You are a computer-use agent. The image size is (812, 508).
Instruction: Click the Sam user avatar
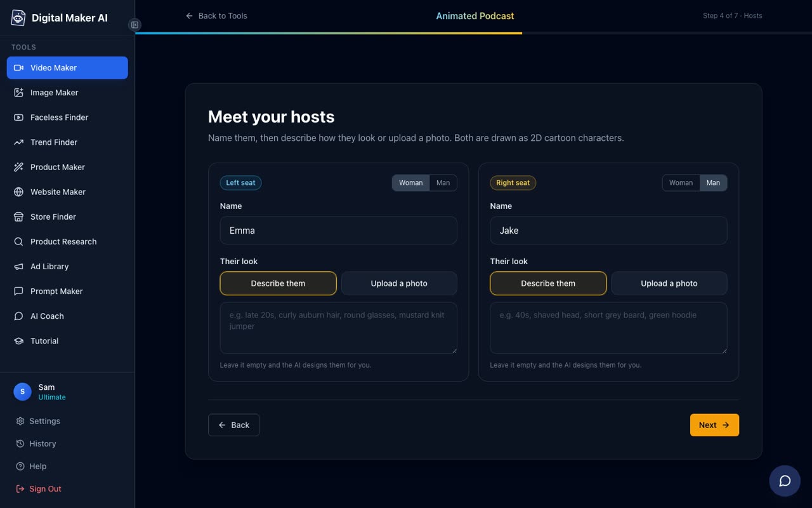click(x=23, y=392)
